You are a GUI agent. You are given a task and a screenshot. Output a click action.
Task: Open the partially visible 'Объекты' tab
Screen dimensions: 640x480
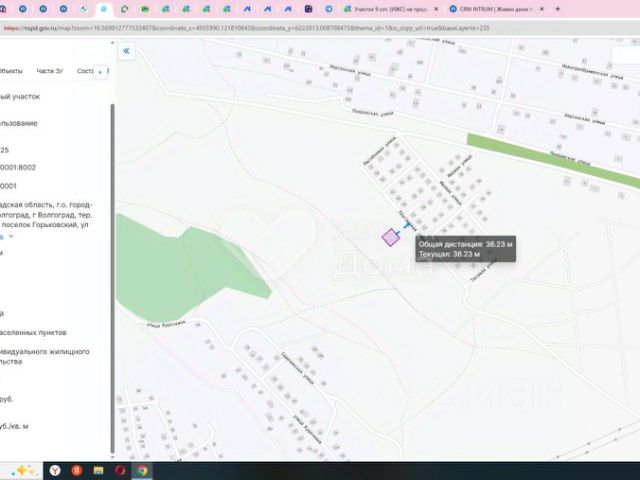pos(11,71)
